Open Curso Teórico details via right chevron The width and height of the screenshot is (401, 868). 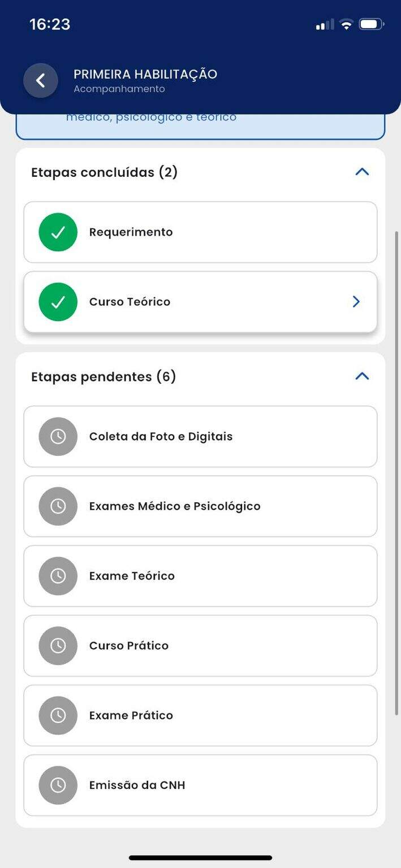[x=356, y=302]
